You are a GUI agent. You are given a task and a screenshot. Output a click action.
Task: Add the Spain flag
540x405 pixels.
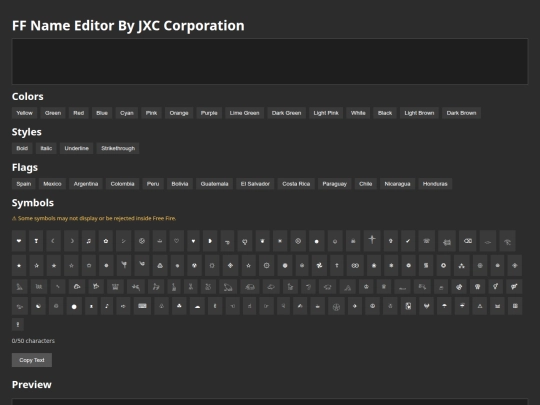coord(24,184)
